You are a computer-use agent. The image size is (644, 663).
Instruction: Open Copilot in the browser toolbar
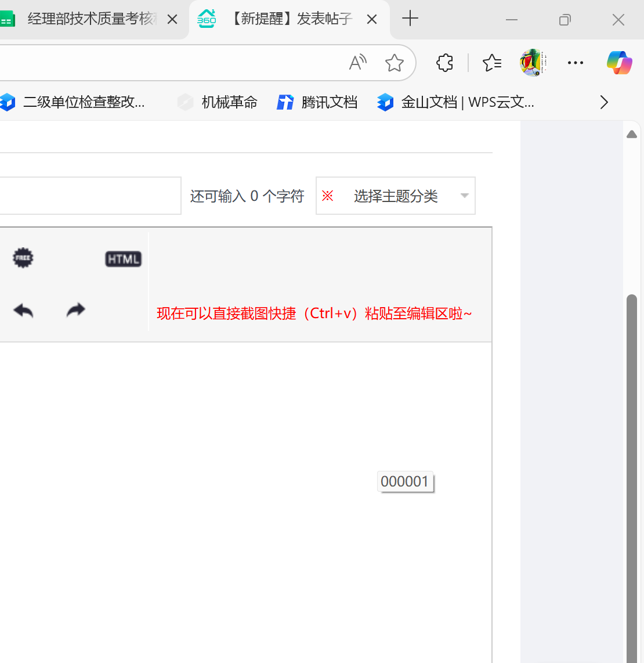pos(618,62)
